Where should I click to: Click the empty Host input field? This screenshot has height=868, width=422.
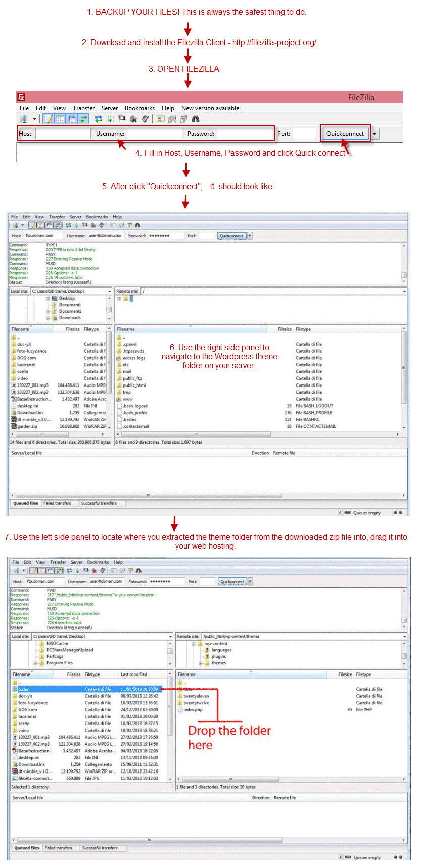click(63, 134)
